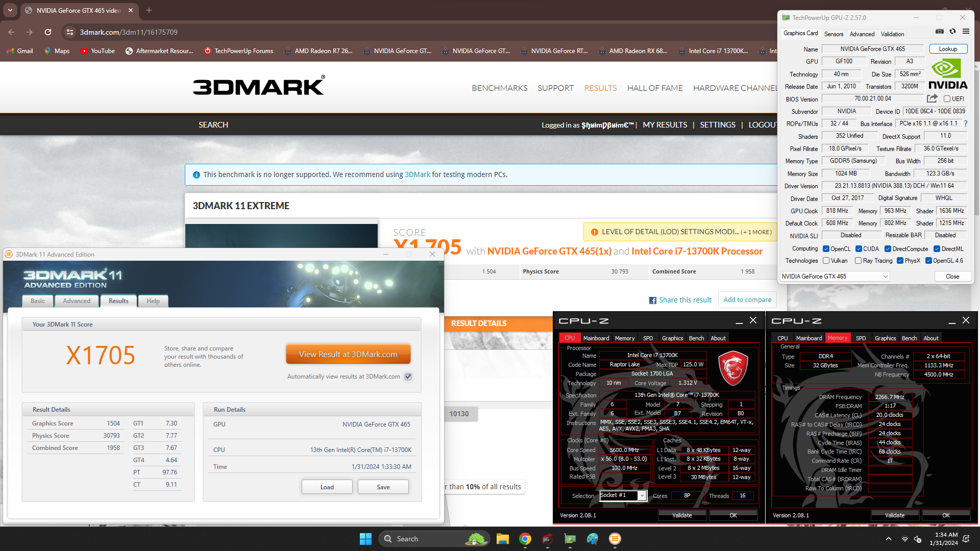Viewport: 980px width, 551px height.
Task: Click the GPU-Z refresh icon
Action: 952,31
